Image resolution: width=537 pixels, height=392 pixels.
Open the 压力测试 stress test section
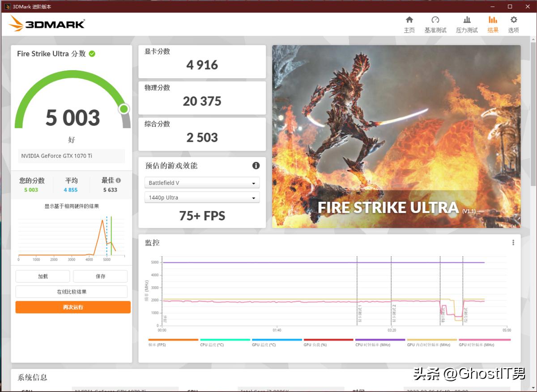pos(466,24)
